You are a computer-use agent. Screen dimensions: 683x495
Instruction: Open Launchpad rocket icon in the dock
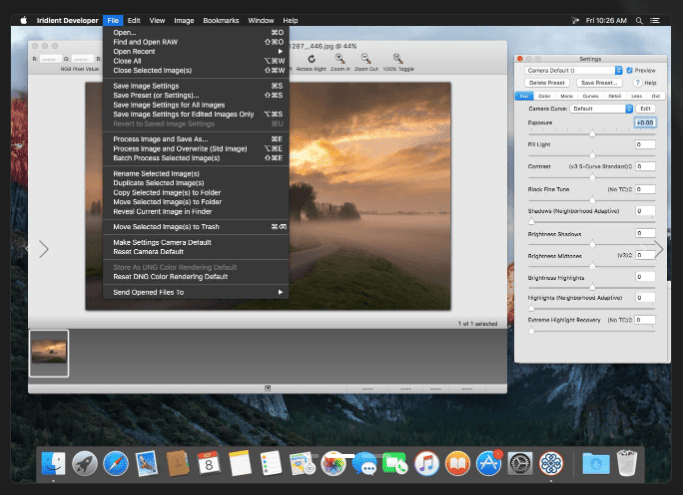click(x=85, y=463)
